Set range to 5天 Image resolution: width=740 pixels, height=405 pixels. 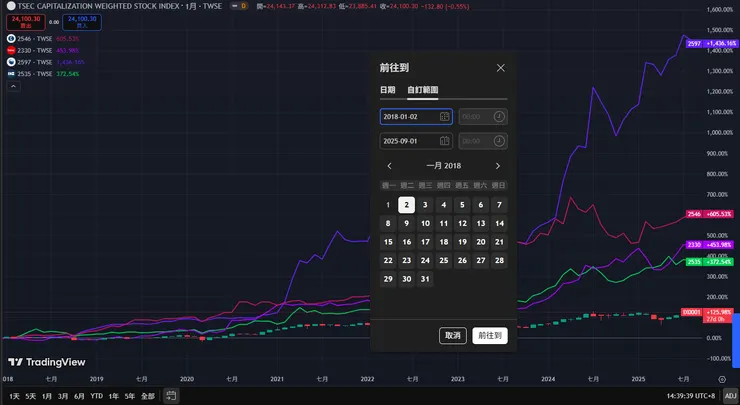coord(31,396)
